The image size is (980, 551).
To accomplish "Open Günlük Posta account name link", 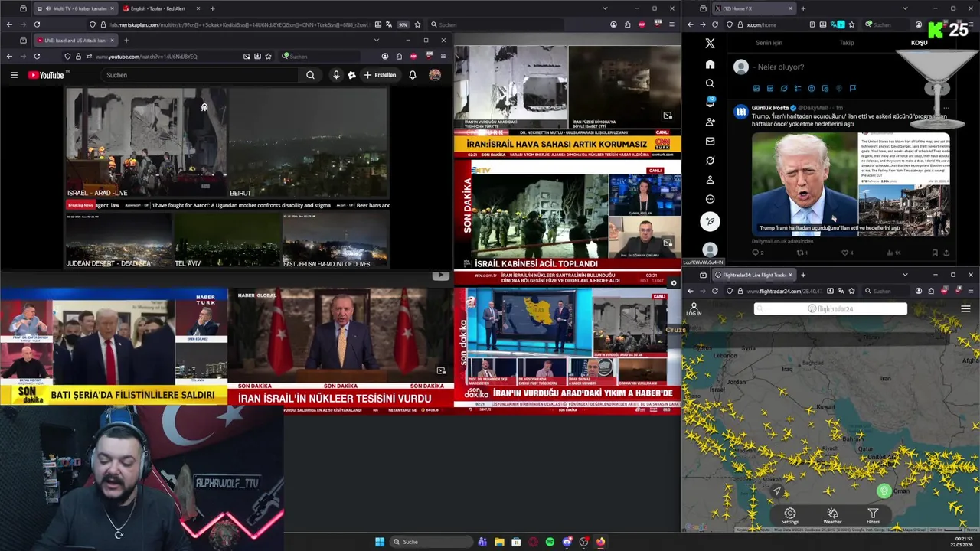I will click(770, 108).
